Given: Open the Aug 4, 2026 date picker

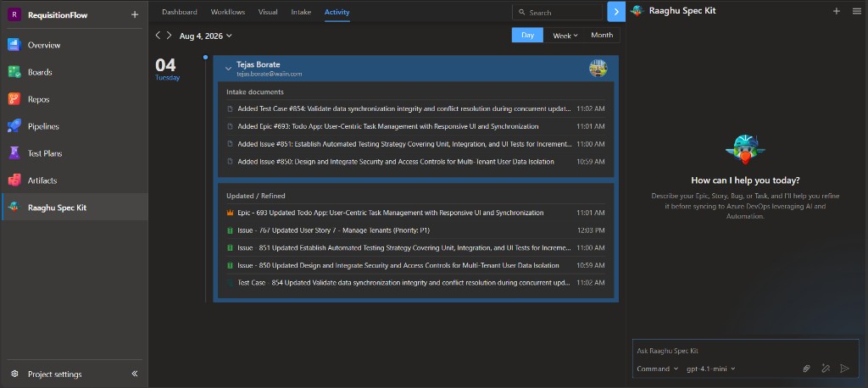Looking at the screenshot, I should (205, 36).
